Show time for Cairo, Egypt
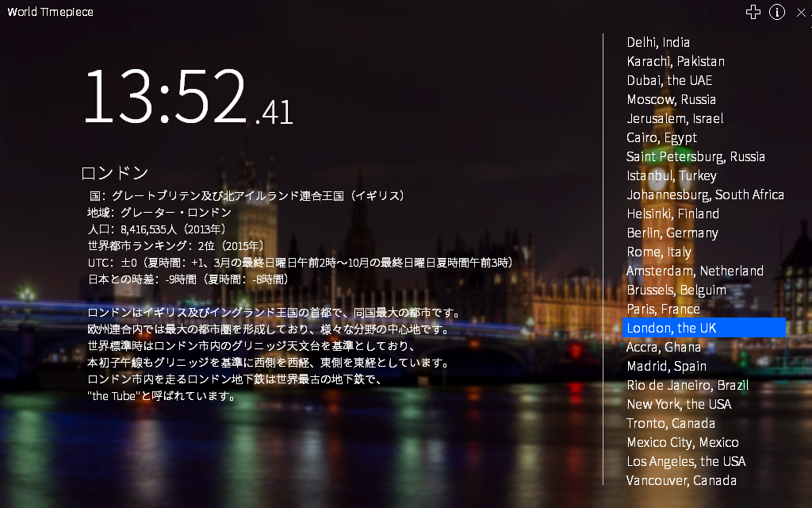 pos(661,138)
